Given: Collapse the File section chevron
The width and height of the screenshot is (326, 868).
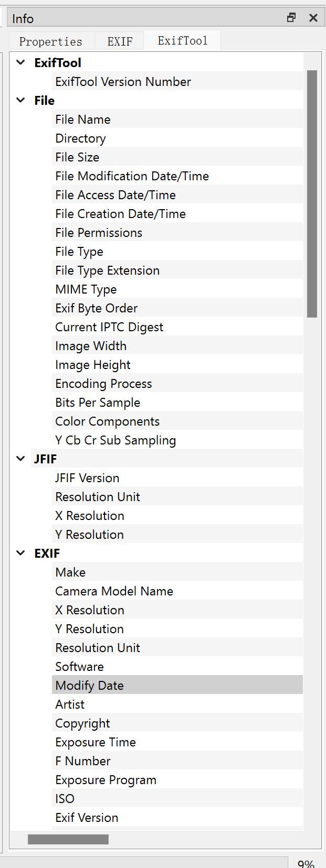Looking at the screenshot, I should [x=20, y=100].
